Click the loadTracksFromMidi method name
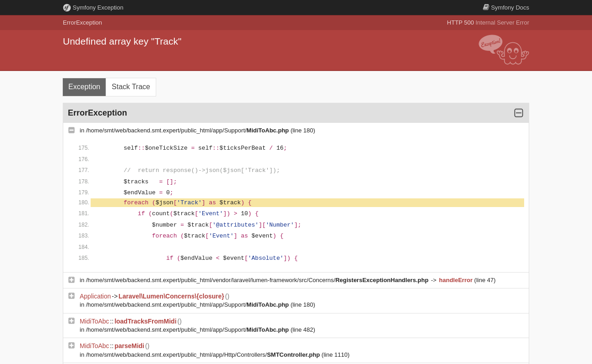Screen dimensions: 592x364 tap(145, 321)
